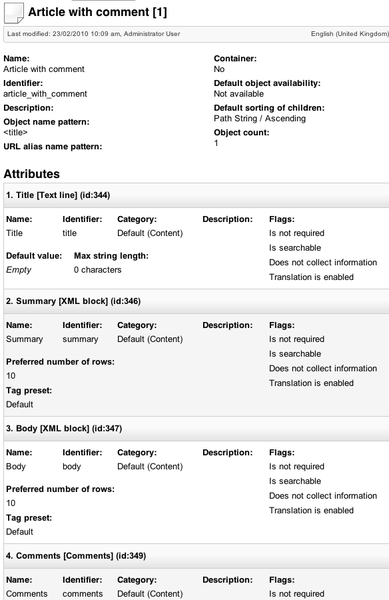
Task: Click the 'body' identifier text
Action: 72,466
